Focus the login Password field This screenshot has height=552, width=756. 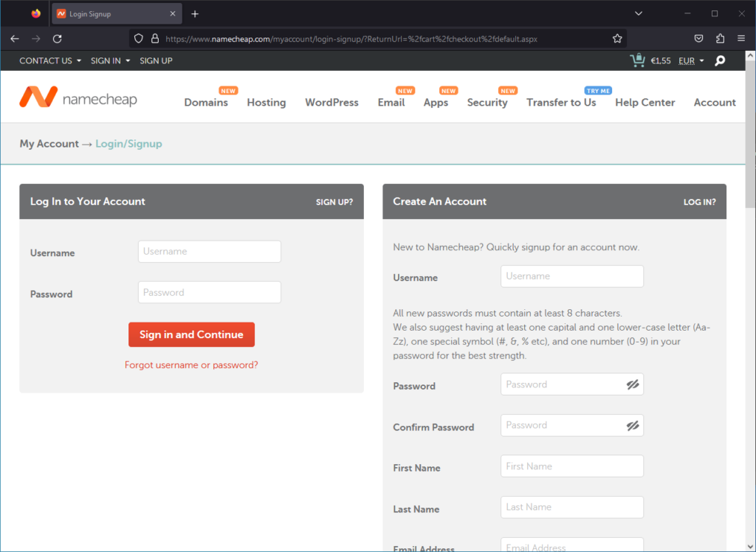point(209,293)
